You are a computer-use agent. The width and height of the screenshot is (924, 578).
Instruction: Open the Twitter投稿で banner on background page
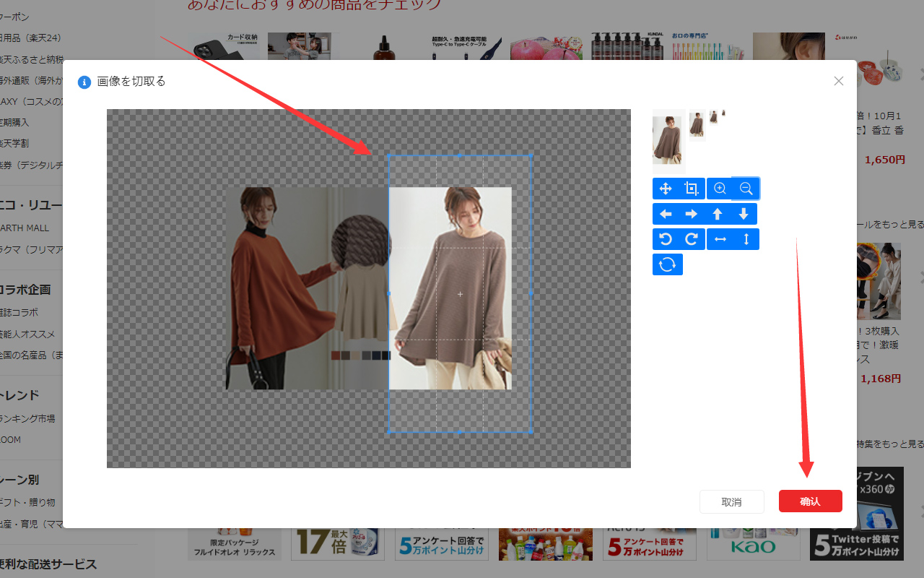coord(857,543)
